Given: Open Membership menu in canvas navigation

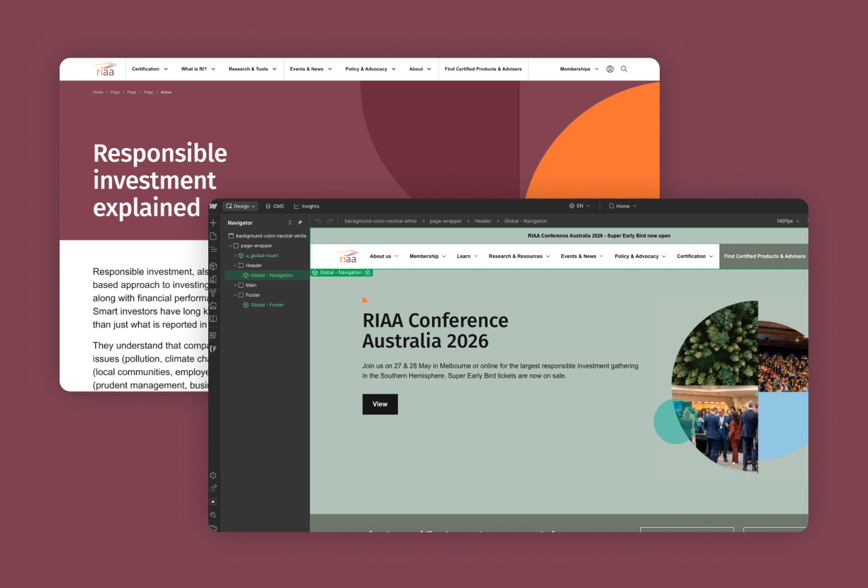Looking at the screenshot, I should (x=427, y=256).
